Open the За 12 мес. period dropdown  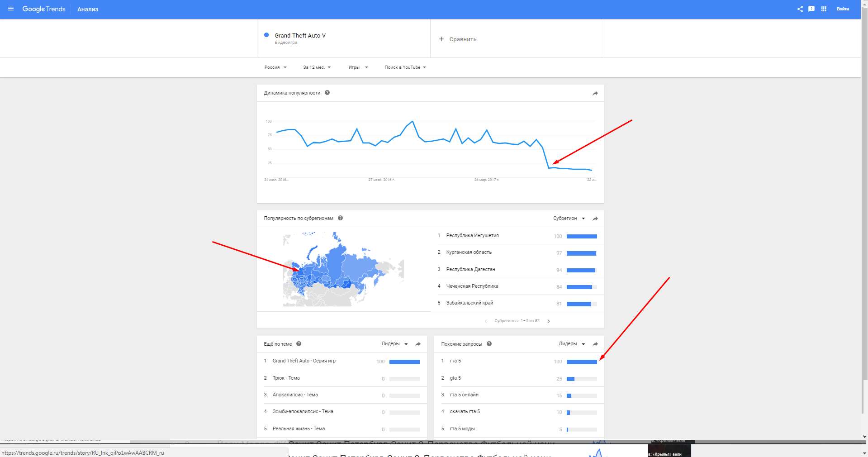317,67
